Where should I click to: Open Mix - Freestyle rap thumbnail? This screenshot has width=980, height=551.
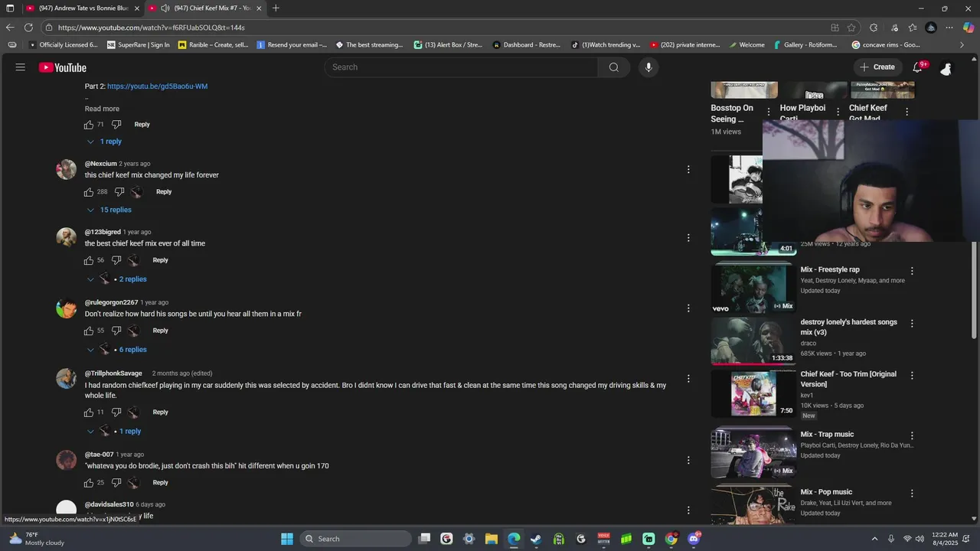pos(753,289)
